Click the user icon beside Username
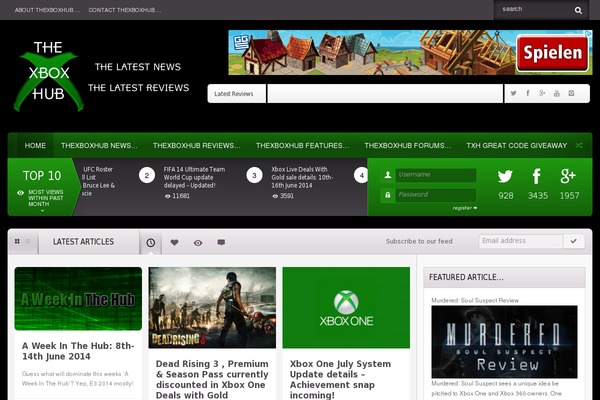This screenshot has width=600, height=400. (388, 175)
